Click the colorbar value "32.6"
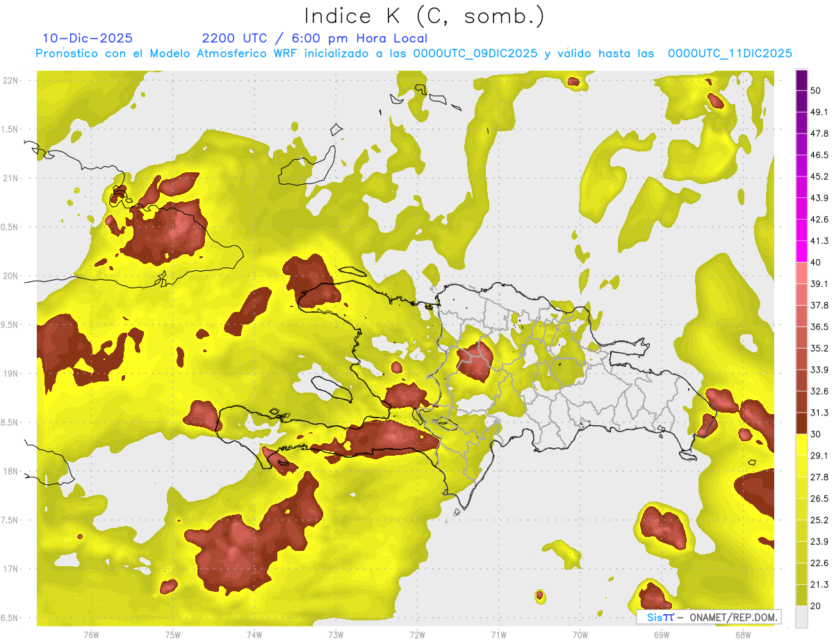 [819, 391]
